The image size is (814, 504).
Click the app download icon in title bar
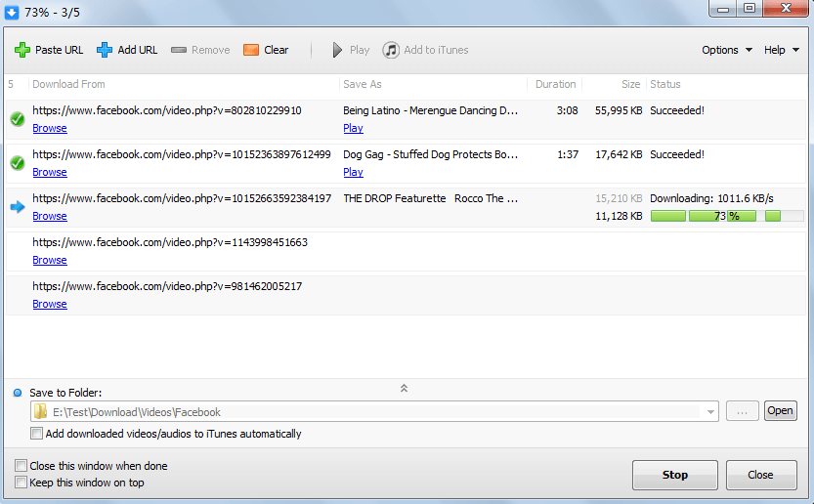[x=12, y=12]
